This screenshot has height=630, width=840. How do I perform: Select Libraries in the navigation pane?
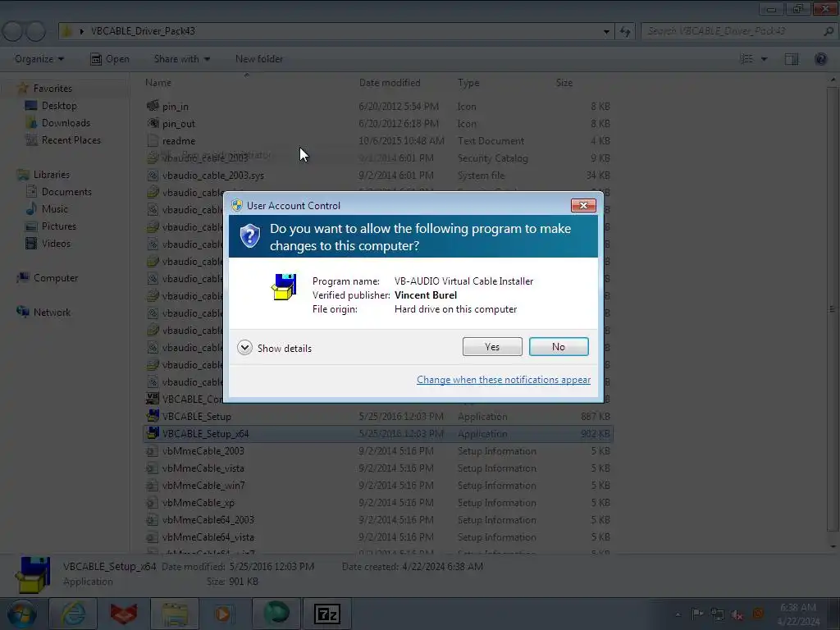click(44, 175)
